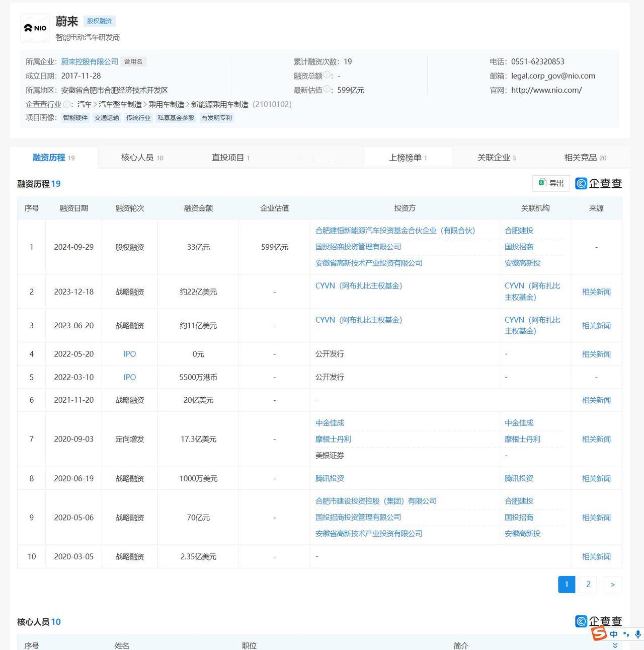Click the microphone voice input icon
Screen dimensions: 644x650
tap(637, 634)
